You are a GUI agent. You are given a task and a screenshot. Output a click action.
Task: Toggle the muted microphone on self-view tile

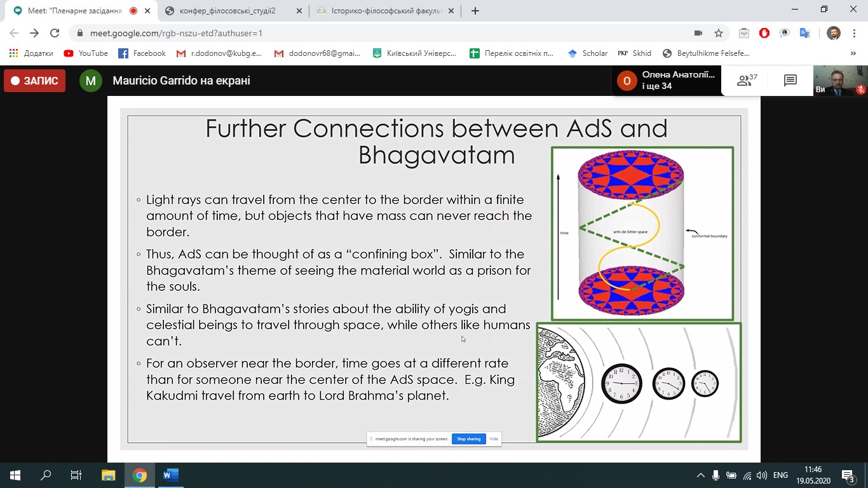(x=860, y=90)
